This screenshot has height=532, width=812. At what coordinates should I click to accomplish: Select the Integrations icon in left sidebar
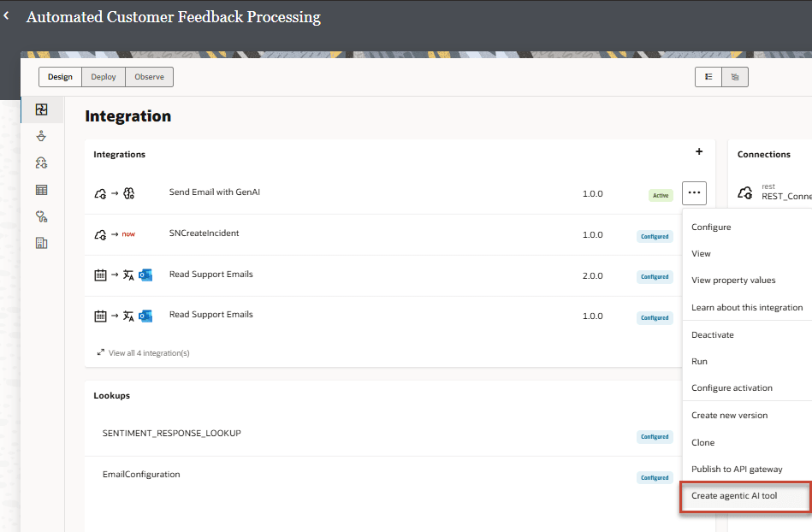pos(40,109)
